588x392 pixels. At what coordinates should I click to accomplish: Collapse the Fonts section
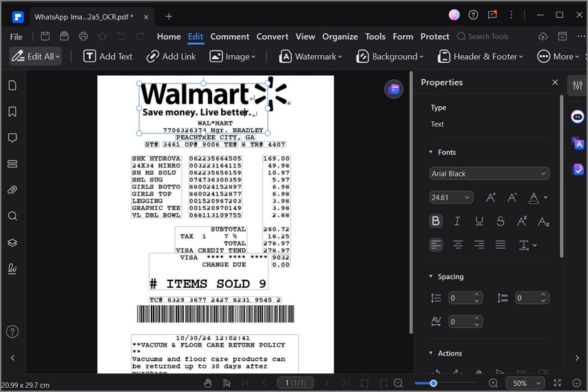coord(431,152)
